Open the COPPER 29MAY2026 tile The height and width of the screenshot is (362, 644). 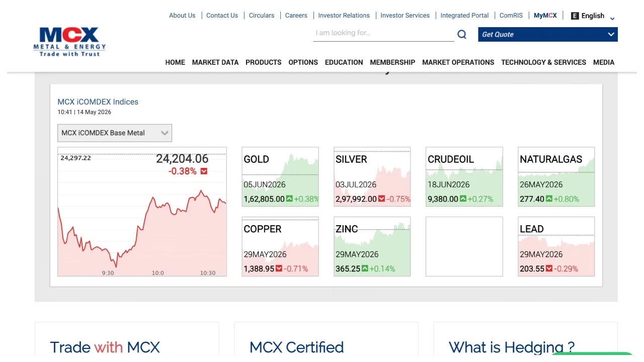coord(280,246)
